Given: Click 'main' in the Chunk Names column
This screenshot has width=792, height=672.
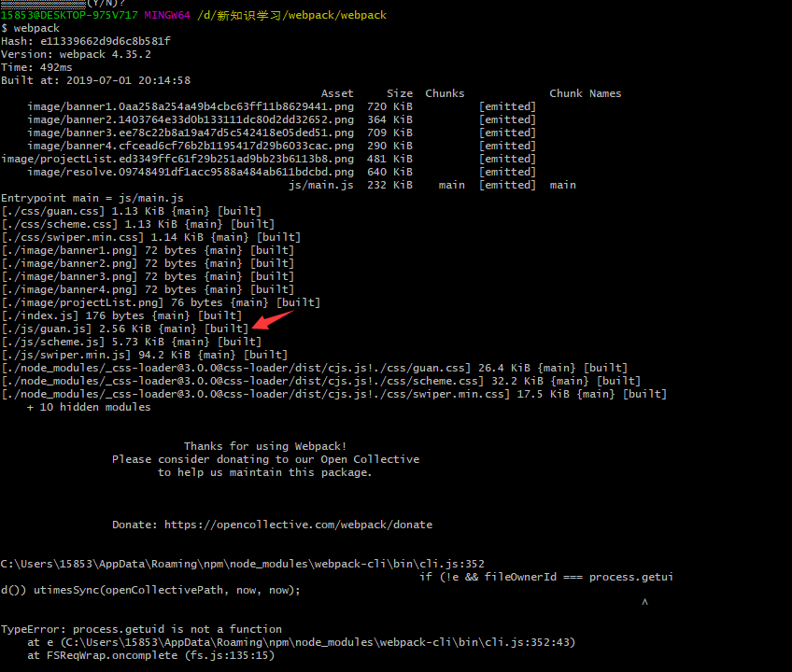Looking at the screenshot, I should 562,186.
